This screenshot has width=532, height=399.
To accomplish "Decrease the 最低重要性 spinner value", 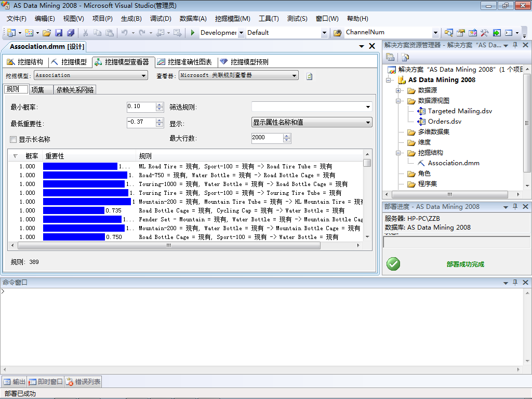I will coord(159,125).
